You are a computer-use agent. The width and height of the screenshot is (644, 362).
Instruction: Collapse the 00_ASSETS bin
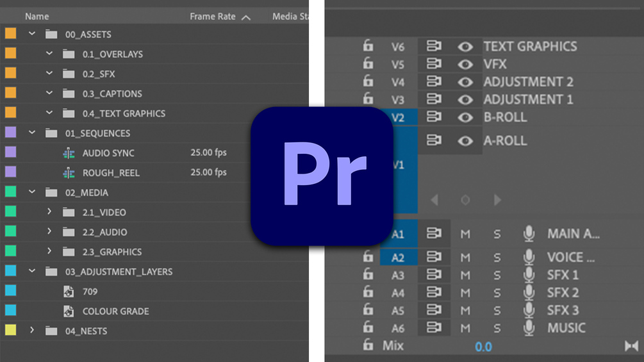32,34
